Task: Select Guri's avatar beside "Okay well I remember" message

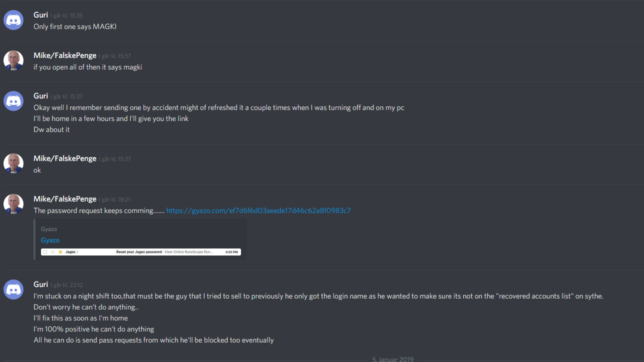Action: pyautogui.click(x=13, y=101)
